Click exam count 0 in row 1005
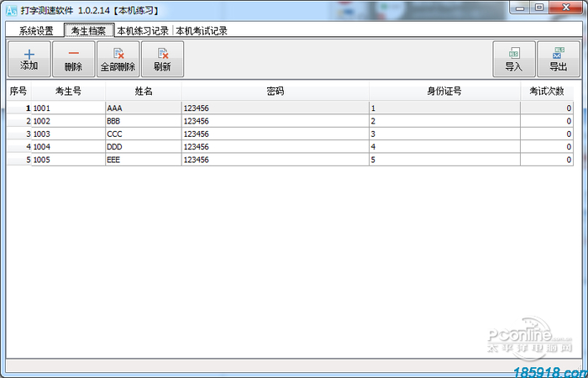The width and height of the screenshot is (588, 378). pyautogui.click(x=547, y=160)
